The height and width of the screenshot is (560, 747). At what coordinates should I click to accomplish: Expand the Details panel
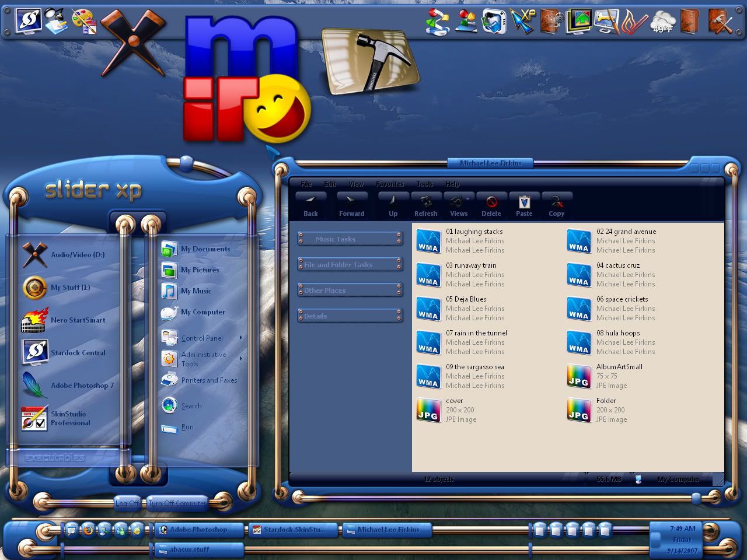(x=350, y=316)
